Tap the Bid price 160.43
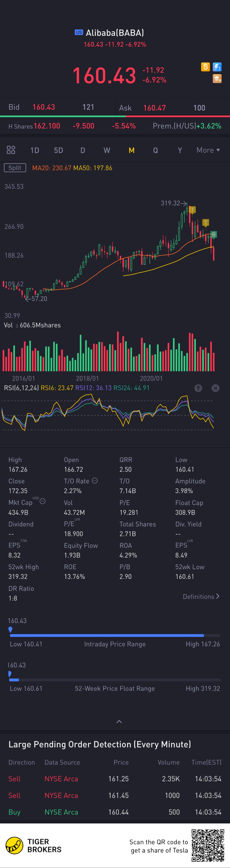The image size is (230, 868). [x=44, y=107]
